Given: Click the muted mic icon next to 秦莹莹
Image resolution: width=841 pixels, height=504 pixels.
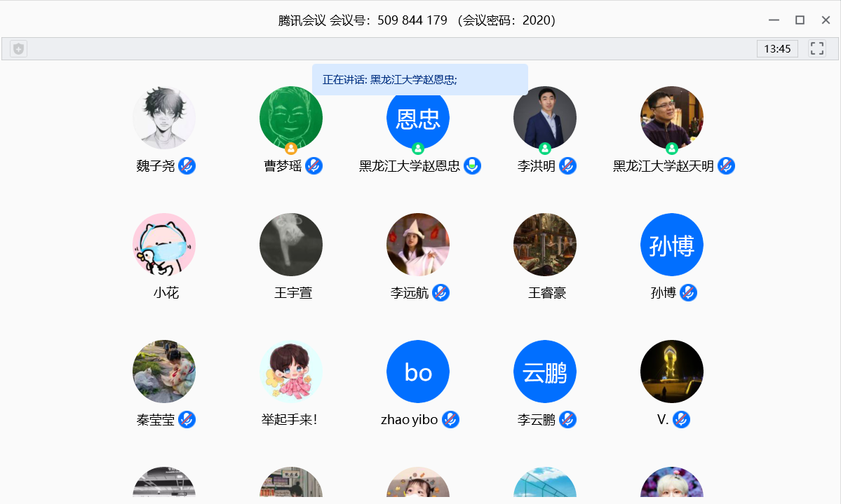Looking at the screenshot, I should (187, 420).
